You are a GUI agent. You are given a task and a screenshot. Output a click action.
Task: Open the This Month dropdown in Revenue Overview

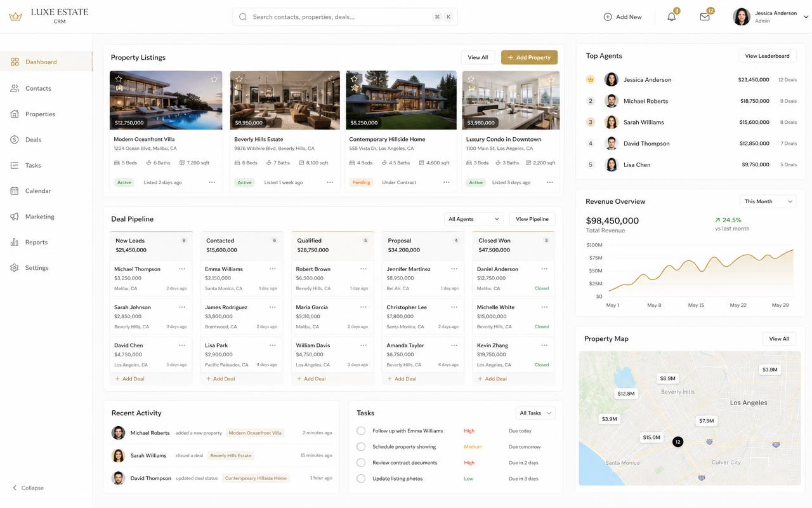pos(768,201)
